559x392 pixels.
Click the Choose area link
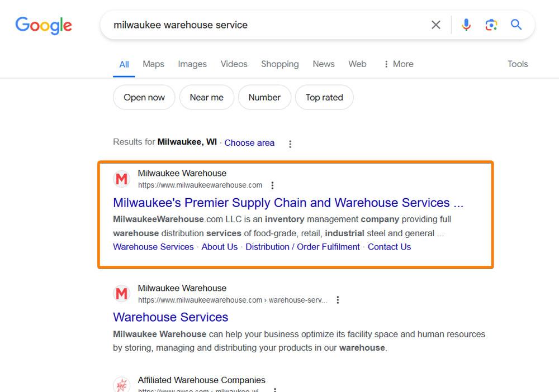tap(249, 143)
